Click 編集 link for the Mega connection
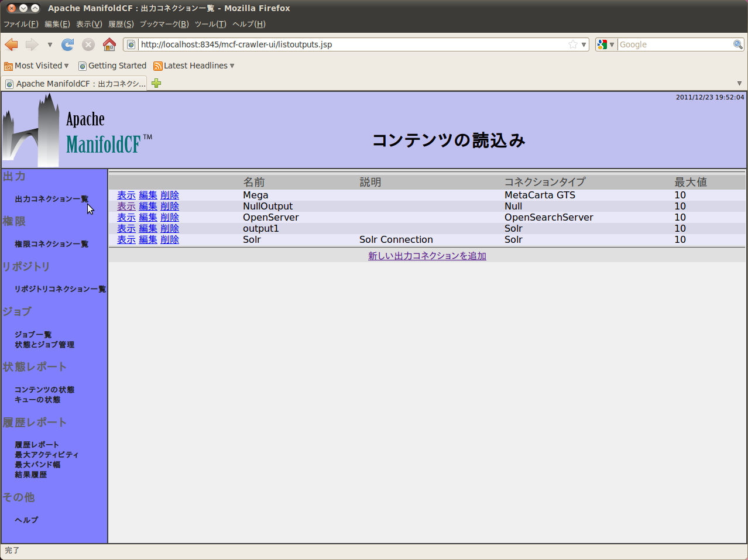This screenshot has height=560, width=748. (148, 195)
